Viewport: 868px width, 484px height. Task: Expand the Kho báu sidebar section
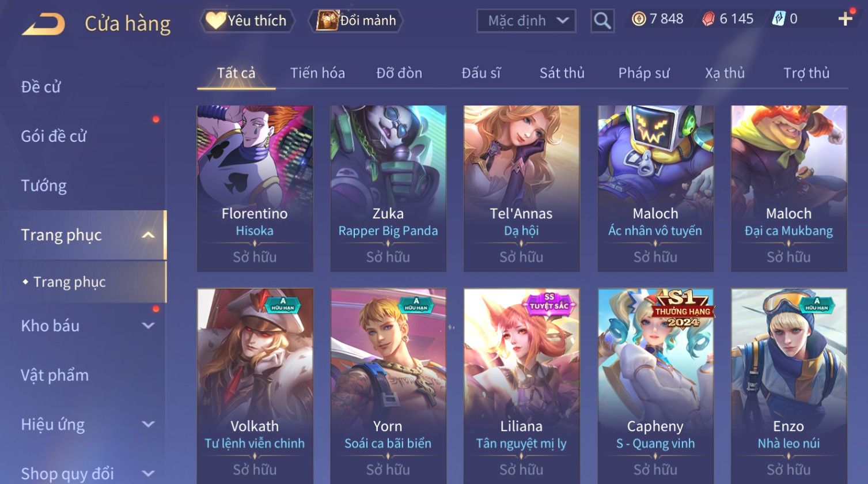(x=149, y=326)
